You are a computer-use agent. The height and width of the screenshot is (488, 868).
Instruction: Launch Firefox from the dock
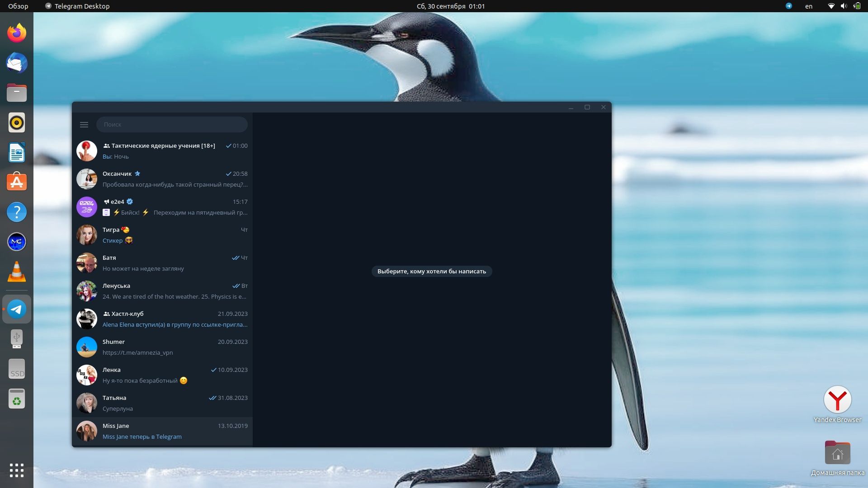[17, 33]
